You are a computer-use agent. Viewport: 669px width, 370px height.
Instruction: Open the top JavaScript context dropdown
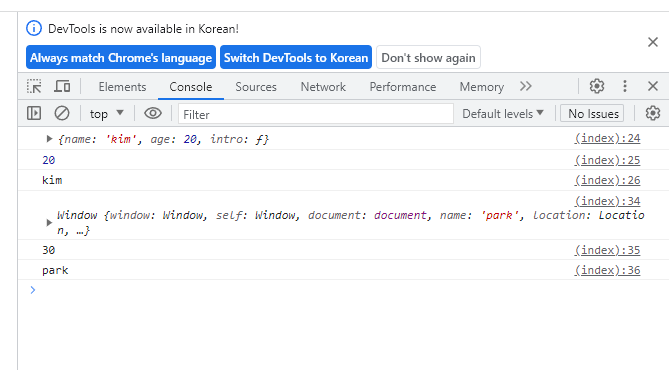pos(106,114)
